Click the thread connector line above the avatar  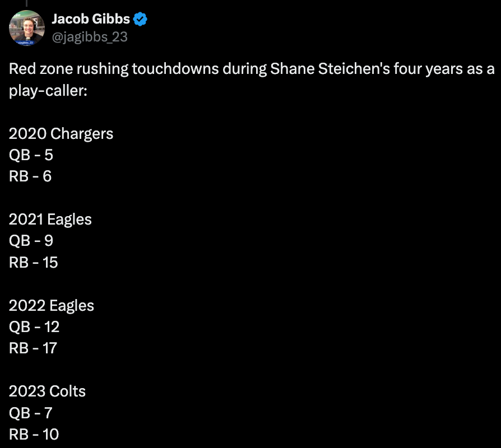point(26,3)
